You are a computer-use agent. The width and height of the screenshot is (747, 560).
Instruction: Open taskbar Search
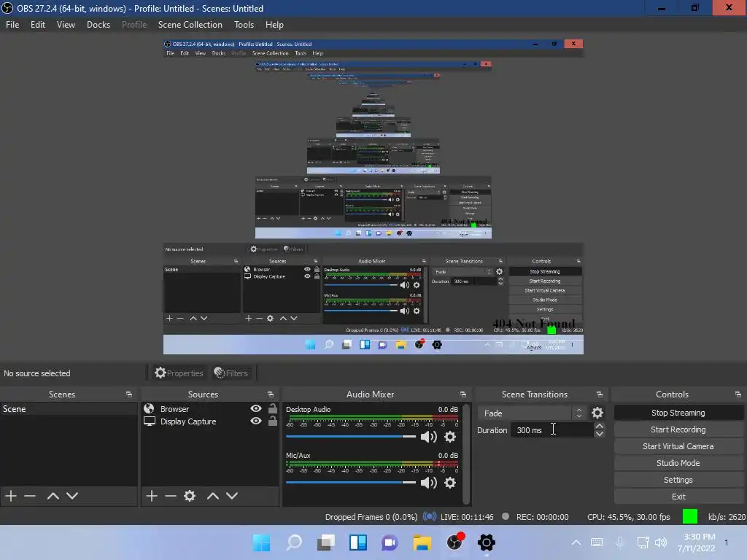click(x=294, y=542)
